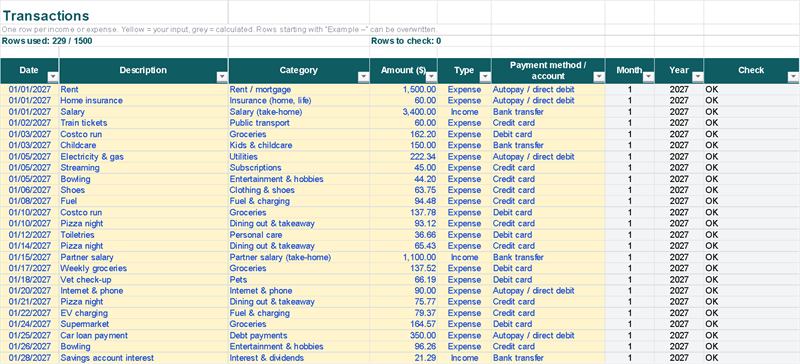Select the 01/28/2027 date cell

point(30,358)
